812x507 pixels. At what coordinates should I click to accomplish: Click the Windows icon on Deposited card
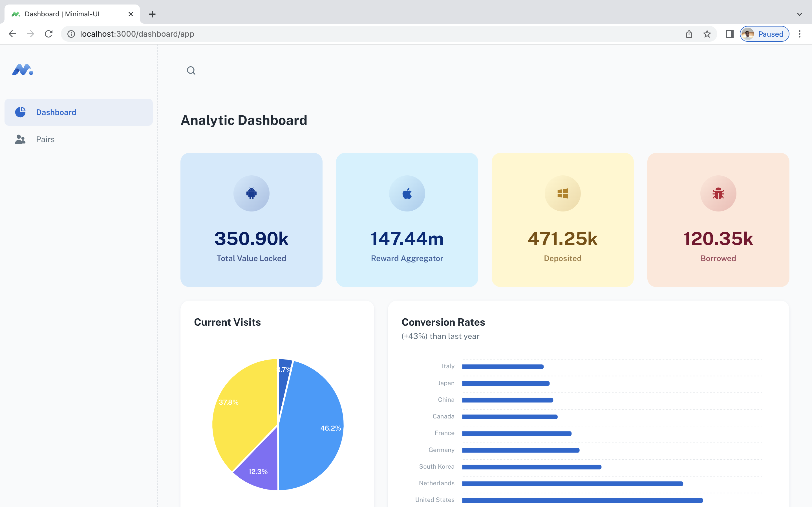(562, 193)
